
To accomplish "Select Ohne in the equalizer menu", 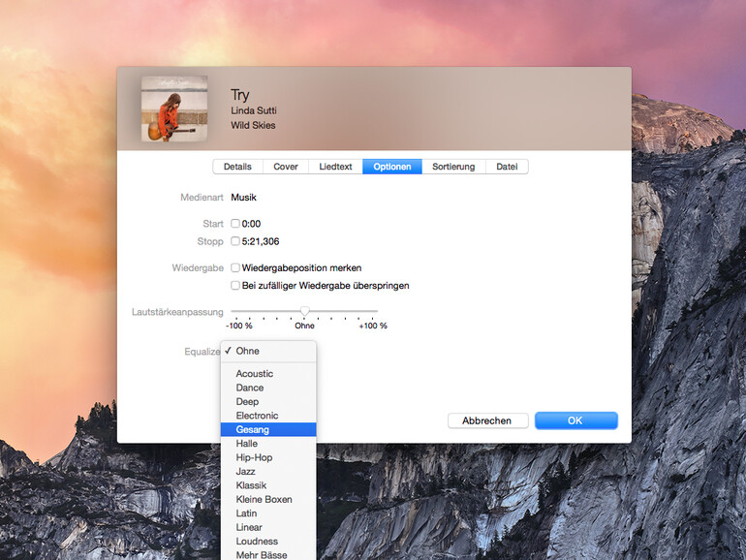I will pos(268,351).
